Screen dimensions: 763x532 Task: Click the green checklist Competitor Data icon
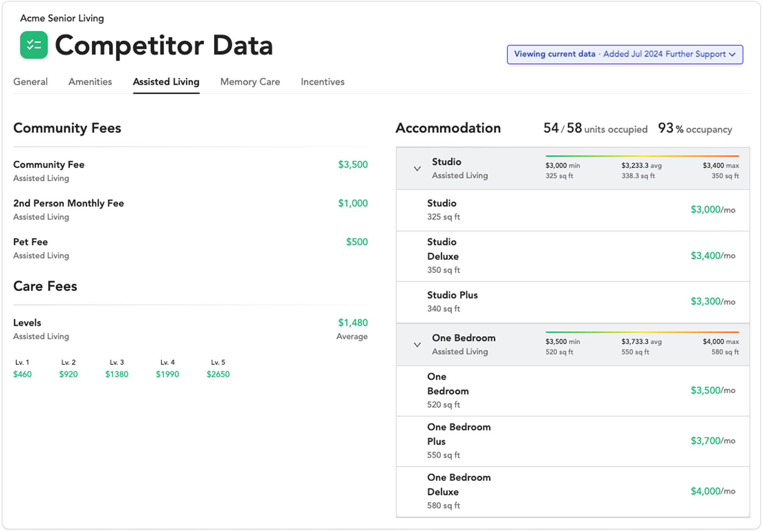[x=34, y=45]
